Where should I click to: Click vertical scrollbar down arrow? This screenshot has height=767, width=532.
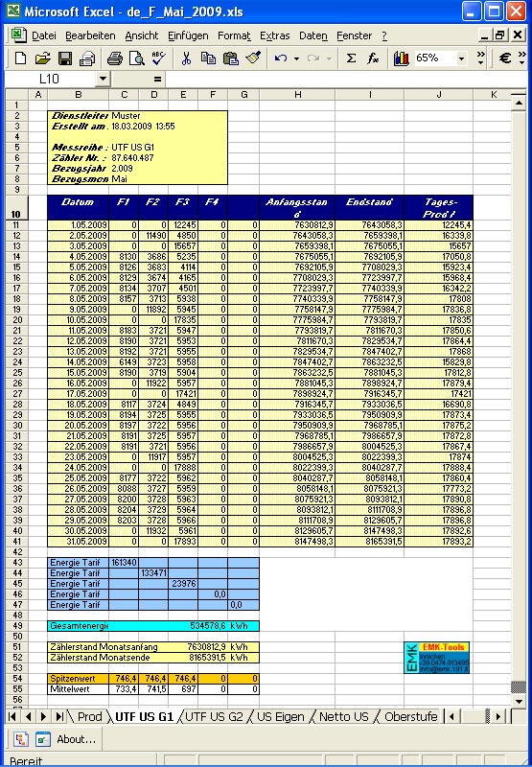click(519, 701)
